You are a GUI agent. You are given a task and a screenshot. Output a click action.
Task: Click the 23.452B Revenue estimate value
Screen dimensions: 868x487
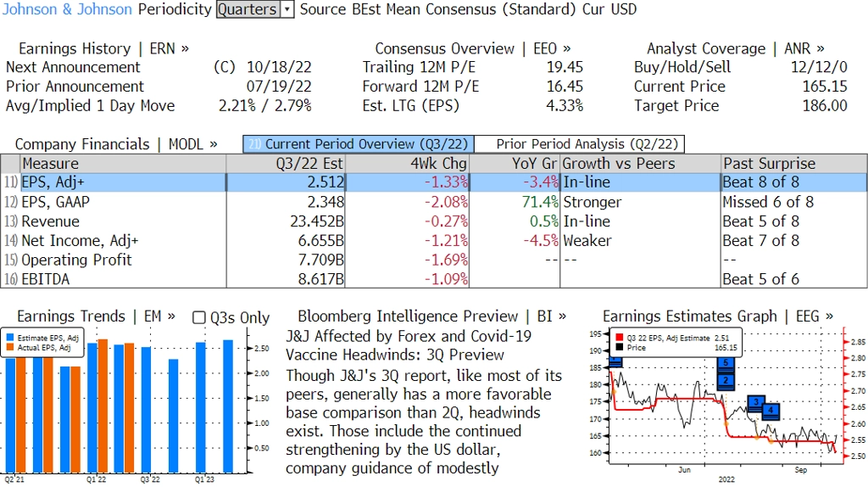(x=317, y=221)
